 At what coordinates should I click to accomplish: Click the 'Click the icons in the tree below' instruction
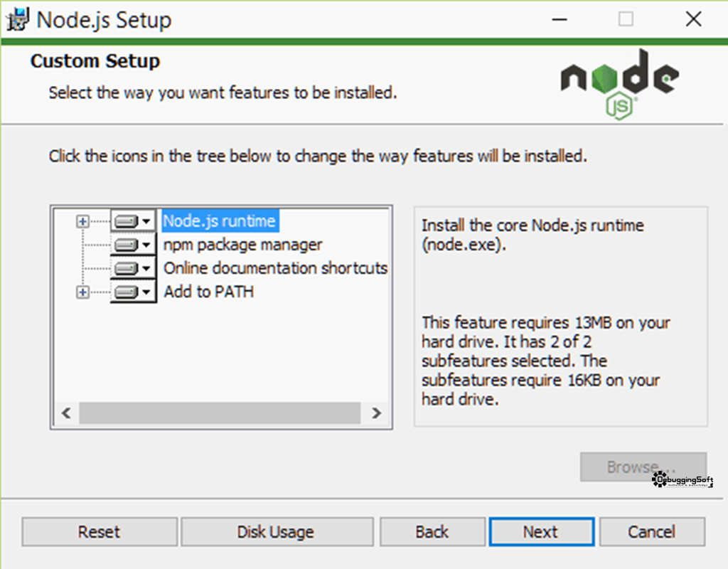(318, 156)
